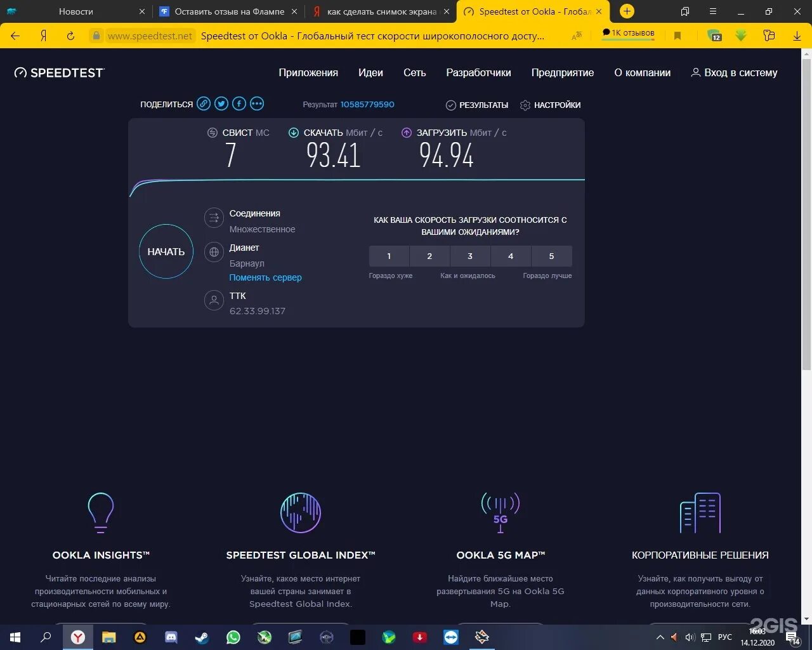Open the Разработчики menu
This screenshot has width=812, height=650.
(x=478, y=72)
